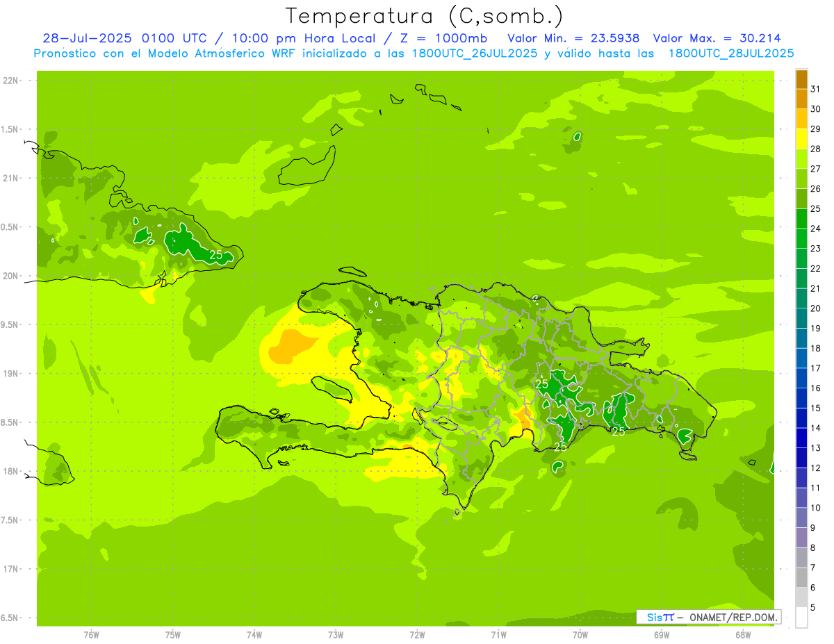Click the '72W' longitude axis label
Viewport: 834px width, 644px height.
point(418,635)
